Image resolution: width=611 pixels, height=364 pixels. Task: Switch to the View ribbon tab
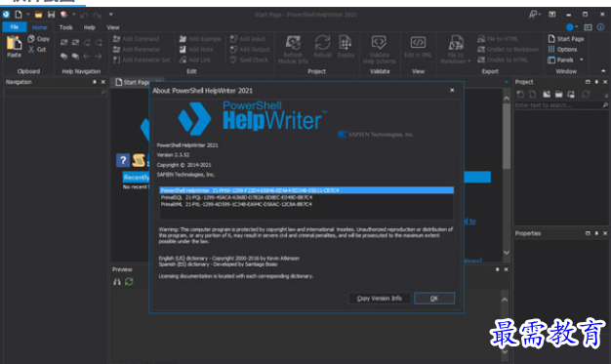[x=113, y=27]
